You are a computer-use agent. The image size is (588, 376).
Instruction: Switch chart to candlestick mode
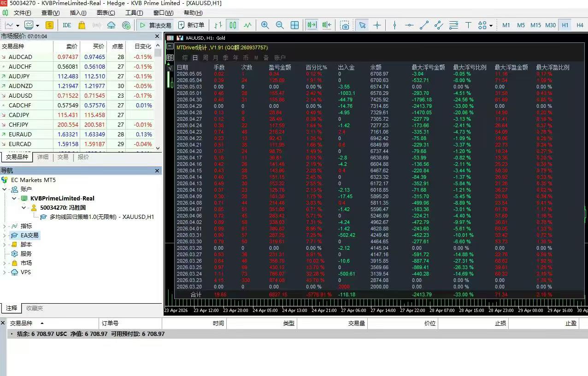point(233,25)
